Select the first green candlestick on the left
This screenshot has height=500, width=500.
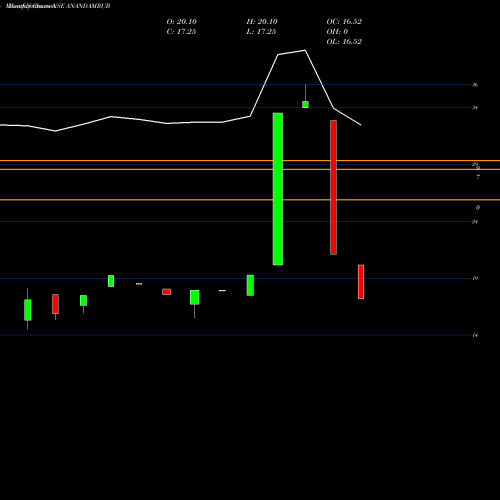[x=28, y=310]
